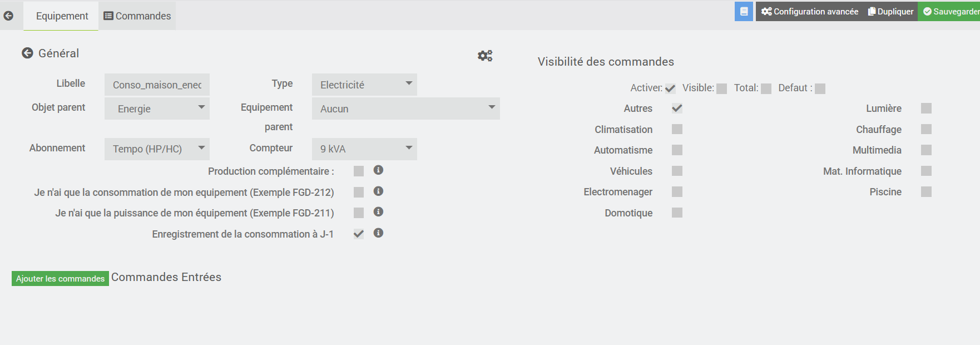980x345 pixels.
Task: Open the gears settings icon in Général
Action: [485, 56]
